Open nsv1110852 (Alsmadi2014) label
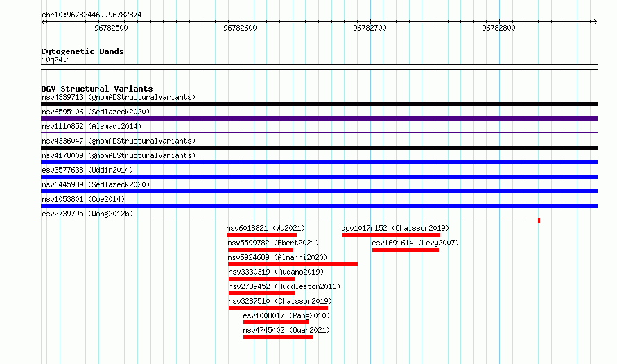Screen dimensions: 617x364 (x=92, y=126)
